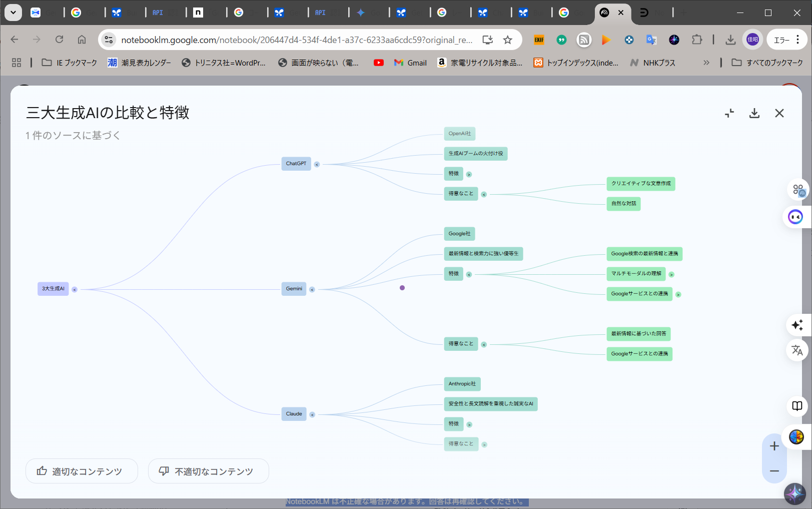Click the thumbs-up 適切なコンテンツ button
812x509 pixels.
click(82, 471)
